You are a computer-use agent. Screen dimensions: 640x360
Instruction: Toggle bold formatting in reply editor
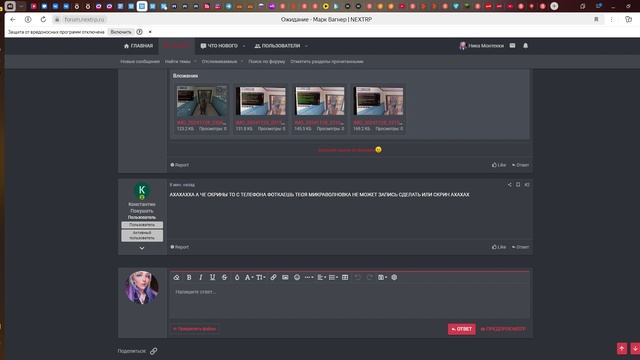[x=189, y=278]
